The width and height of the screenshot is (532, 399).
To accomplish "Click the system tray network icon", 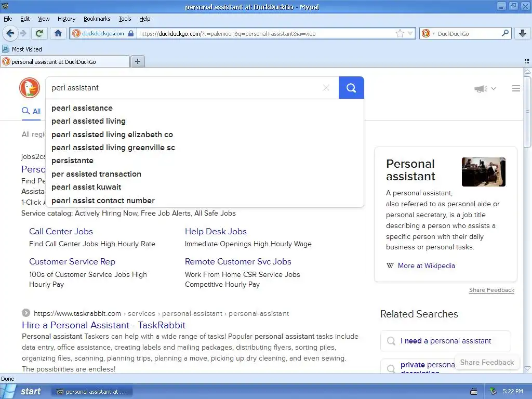I will [494, 392].
